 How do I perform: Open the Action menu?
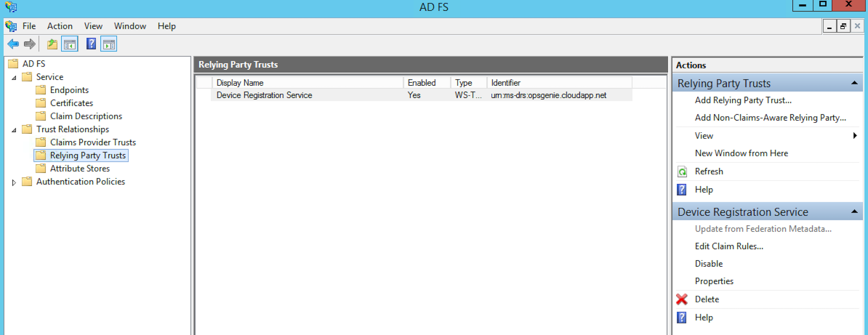point(60,26)
